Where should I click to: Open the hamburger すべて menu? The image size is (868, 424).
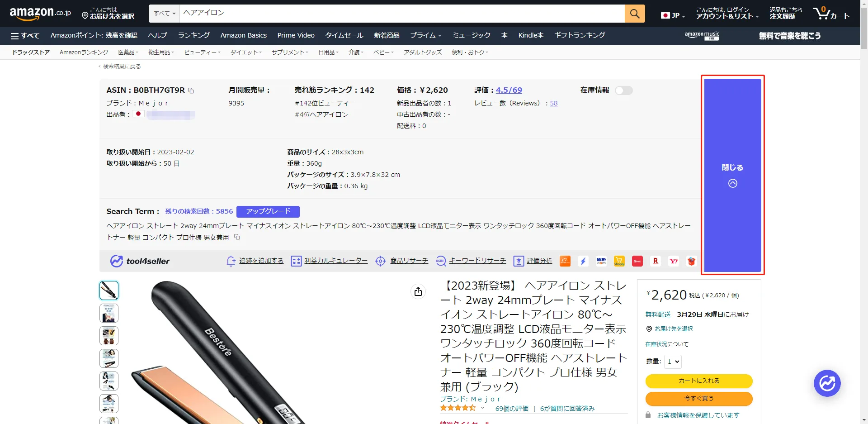25,36
